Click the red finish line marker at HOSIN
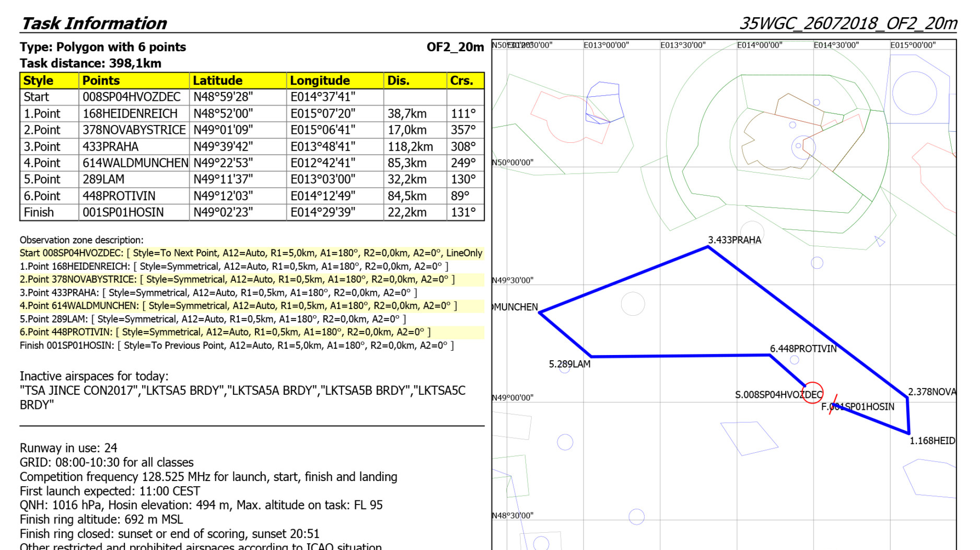The image size is (980, 550). click(x=833, y=404)
